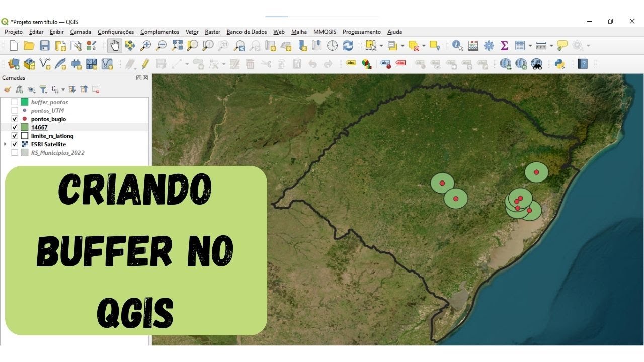Open the Filter Legend funnel dropdown

(44, 89)
